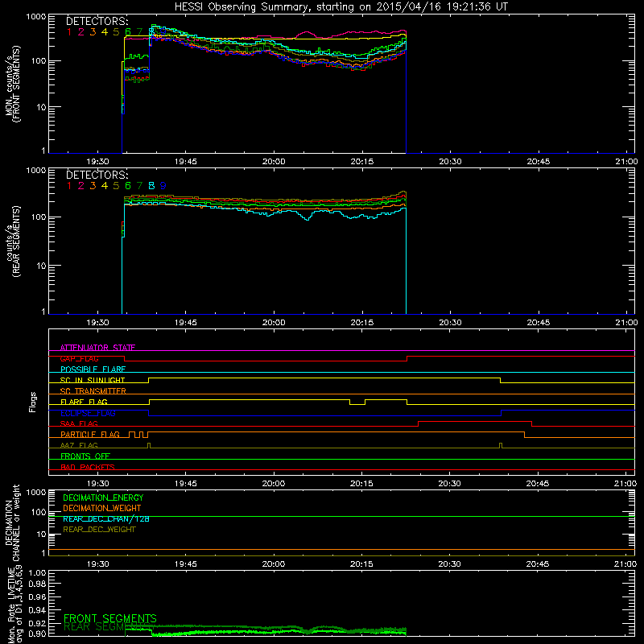Select the SC_TRANSMITTER flag label
The image size is (644, 644).
click(93, 391)
